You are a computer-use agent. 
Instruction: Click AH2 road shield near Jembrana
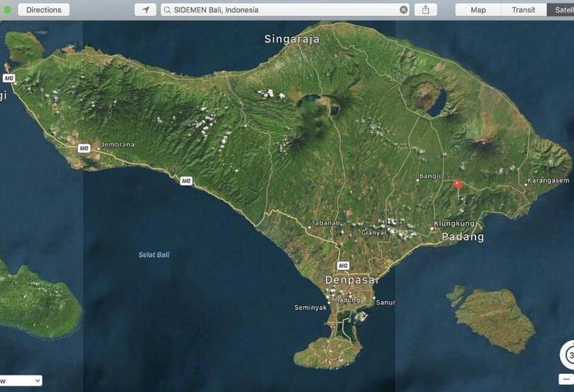point(84,148)
